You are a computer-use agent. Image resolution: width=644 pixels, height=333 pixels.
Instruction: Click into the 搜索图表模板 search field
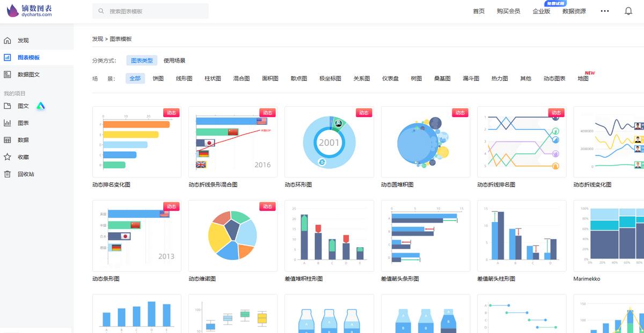coord(150,11)
